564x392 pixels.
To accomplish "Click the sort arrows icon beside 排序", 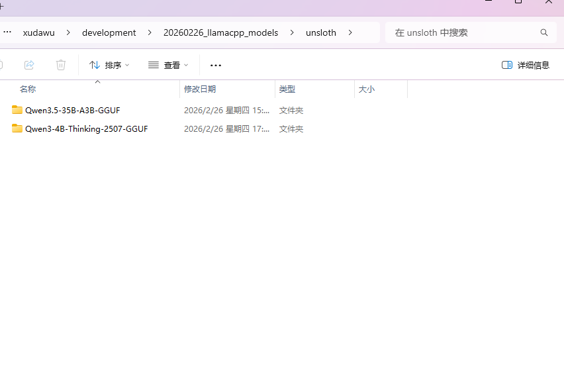I will tap(95, 65).
